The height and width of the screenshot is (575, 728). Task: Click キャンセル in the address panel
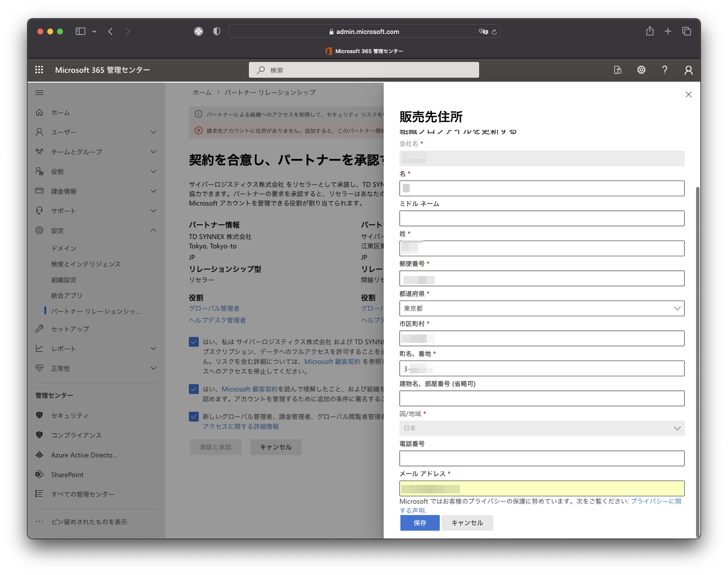tap(467, 523)
